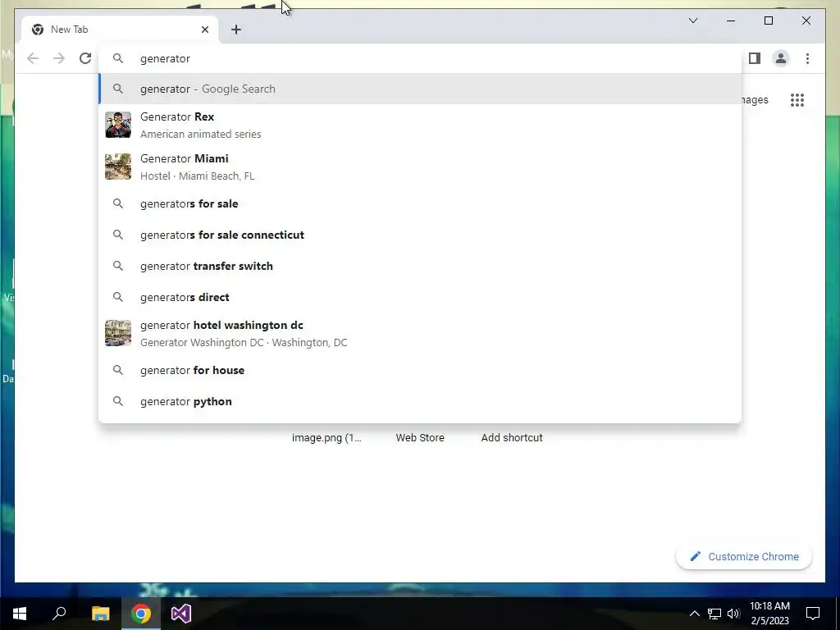Image resolution: width=840 pixels, height=630 pixels.
Task: Click the Chrome taskbar icon
Action: click(141, 614)
